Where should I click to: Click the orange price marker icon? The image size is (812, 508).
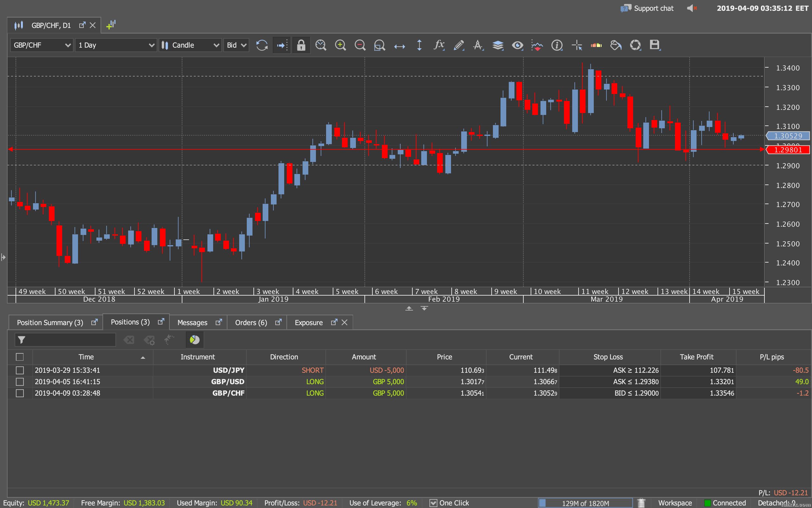596,45
